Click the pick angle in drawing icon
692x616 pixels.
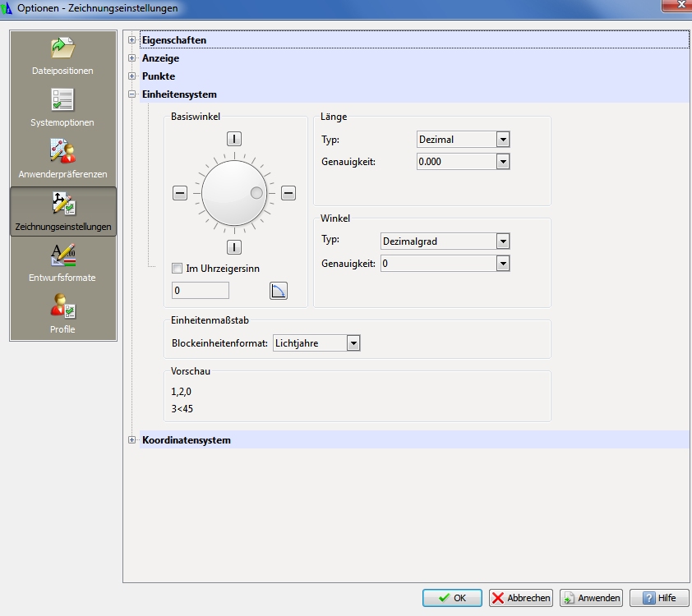point(279,291)
